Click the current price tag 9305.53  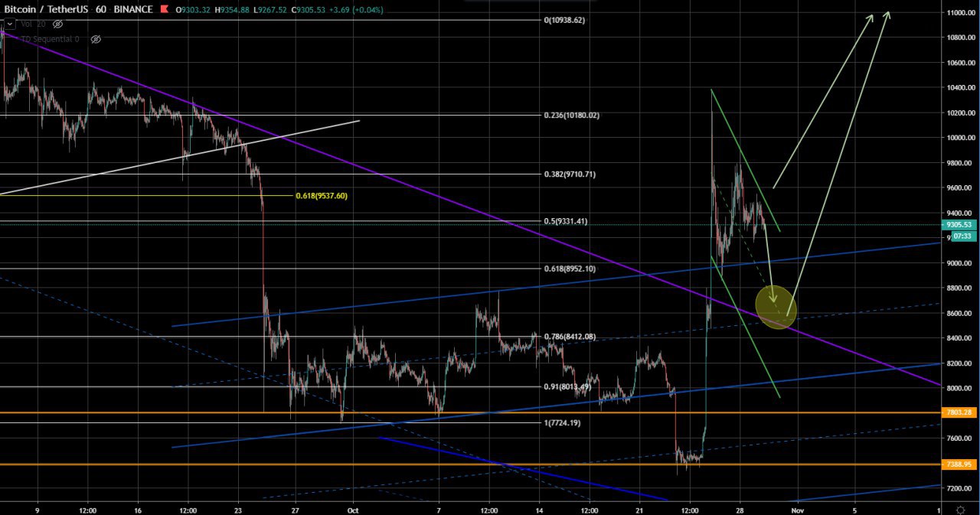pyautogui.click(x=961, y=225)
